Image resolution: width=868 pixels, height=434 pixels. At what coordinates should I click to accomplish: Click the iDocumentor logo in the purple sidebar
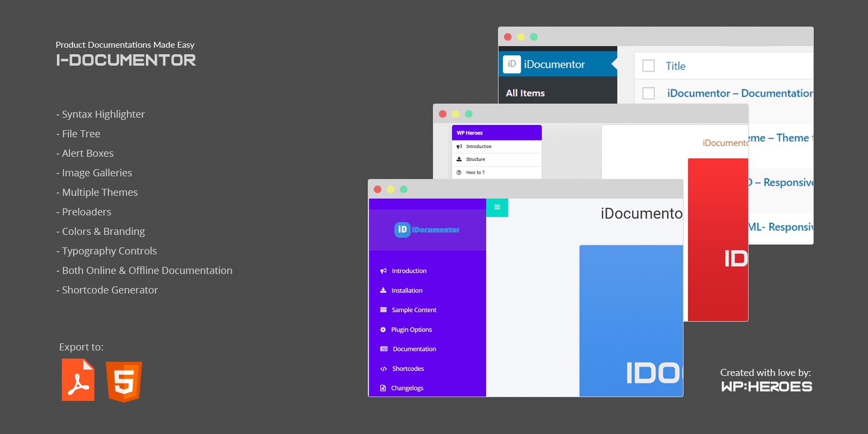coord(427,229)
